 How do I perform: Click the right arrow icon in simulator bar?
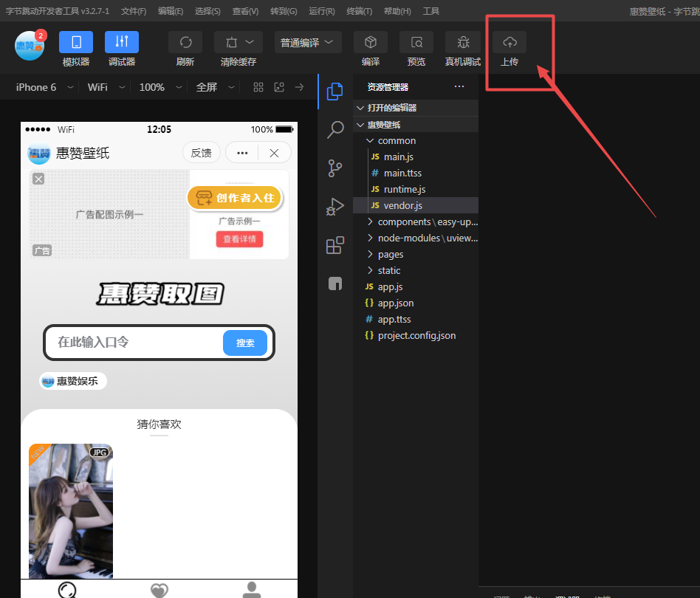pos(299,87)
